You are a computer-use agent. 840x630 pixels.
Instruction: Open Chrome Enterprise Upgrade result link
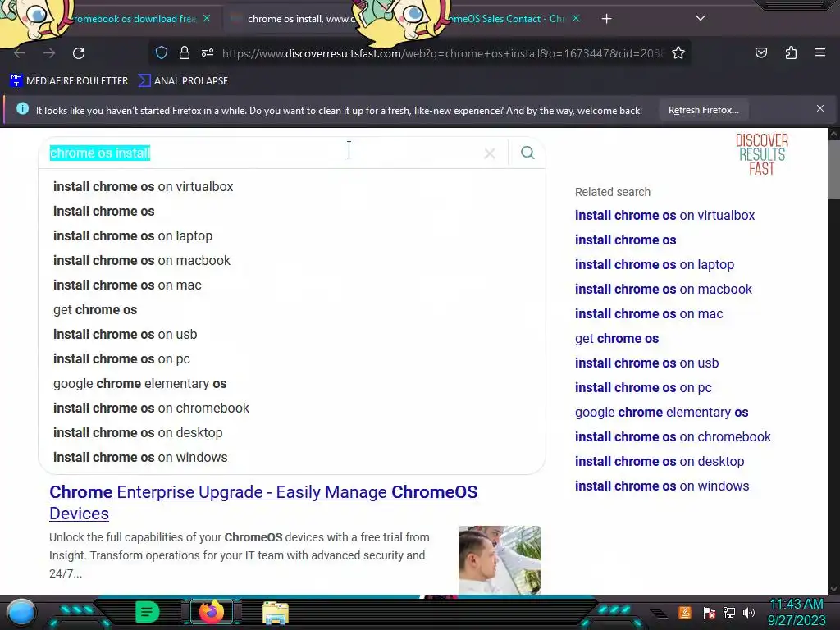(263, 503)
